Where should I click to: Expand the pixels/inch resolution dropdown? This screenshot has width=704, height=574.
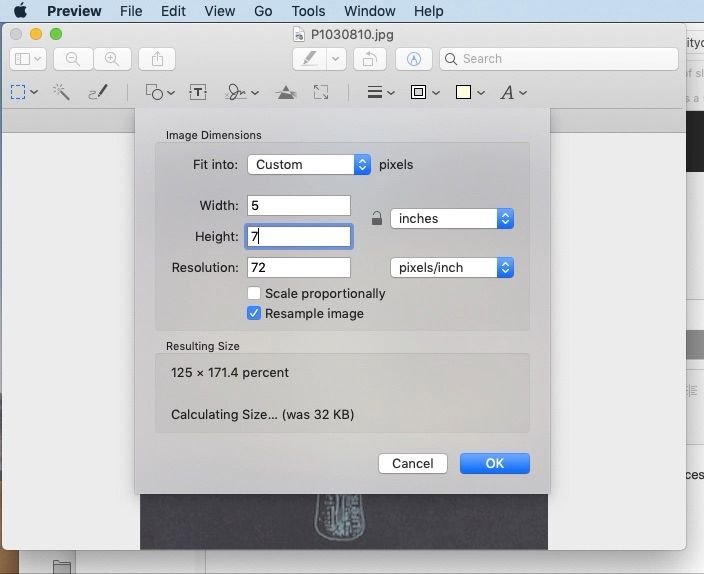(x=451, y=268)
